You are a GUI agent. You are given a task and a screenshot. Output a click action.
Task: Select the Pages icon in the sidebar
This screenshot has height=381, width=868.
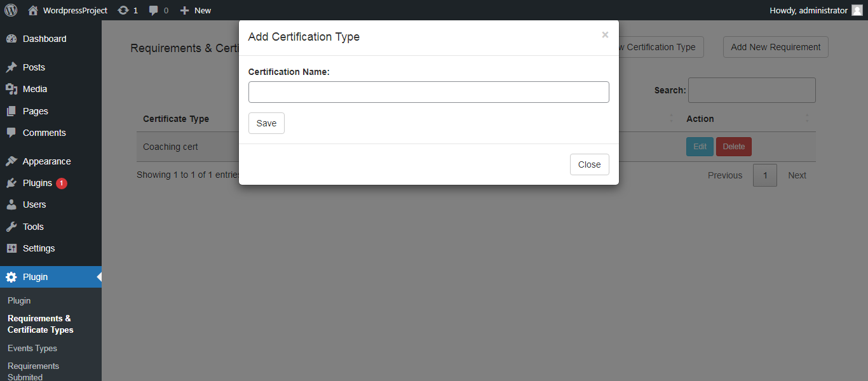[x=12, y=110]
